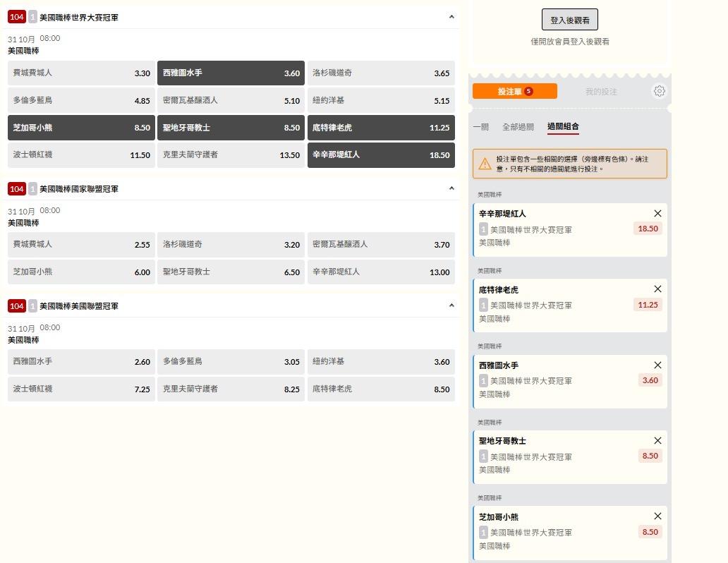Select the 一關 bet type tab
Screen dimensions: 728x563
(x=481, y=127)
